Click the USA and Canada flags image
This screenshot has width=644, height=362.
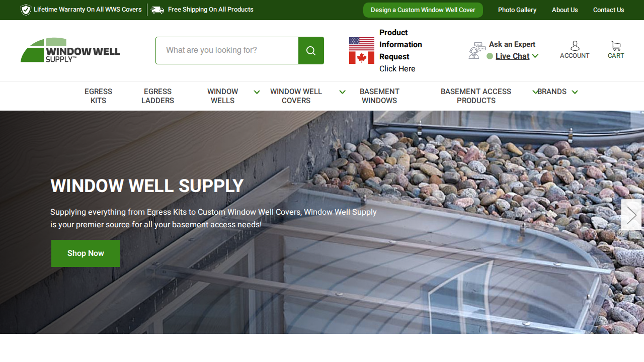tap(362, 50)
